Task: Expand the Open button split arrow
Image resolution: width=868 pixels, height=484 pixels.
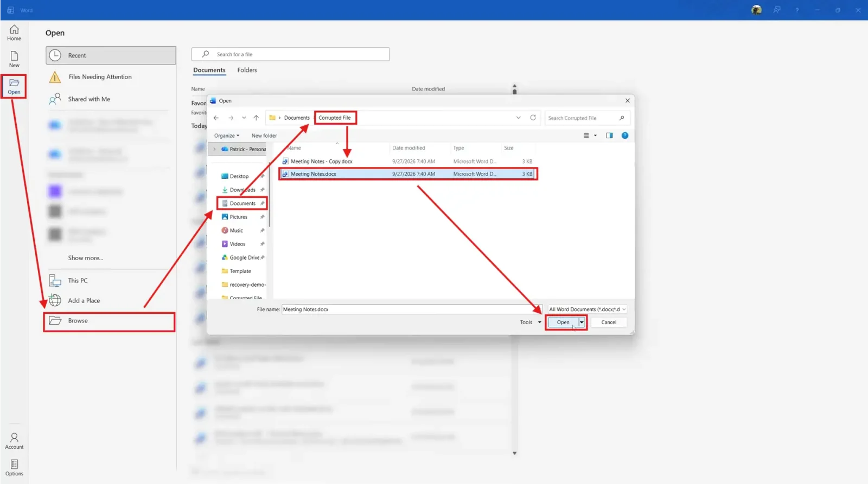Action: tap(582, 322)
